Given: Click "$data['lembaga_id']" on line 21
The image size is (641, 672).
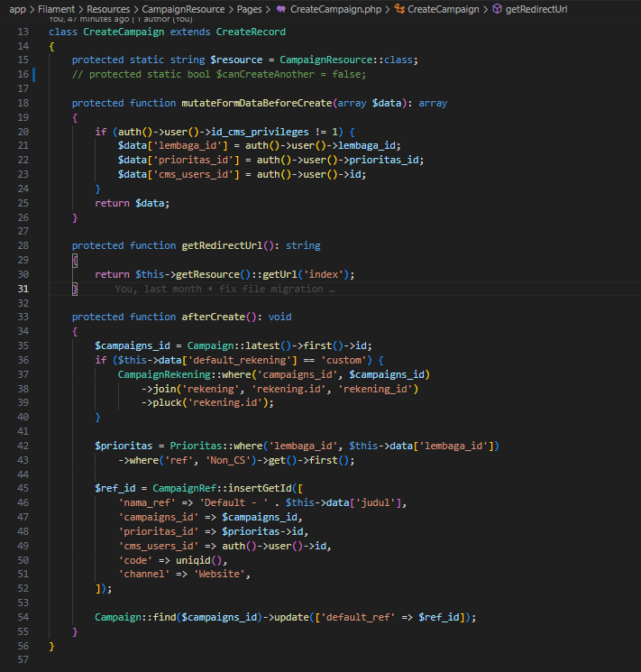Looking at the screenshot, I should click(173, 146).
